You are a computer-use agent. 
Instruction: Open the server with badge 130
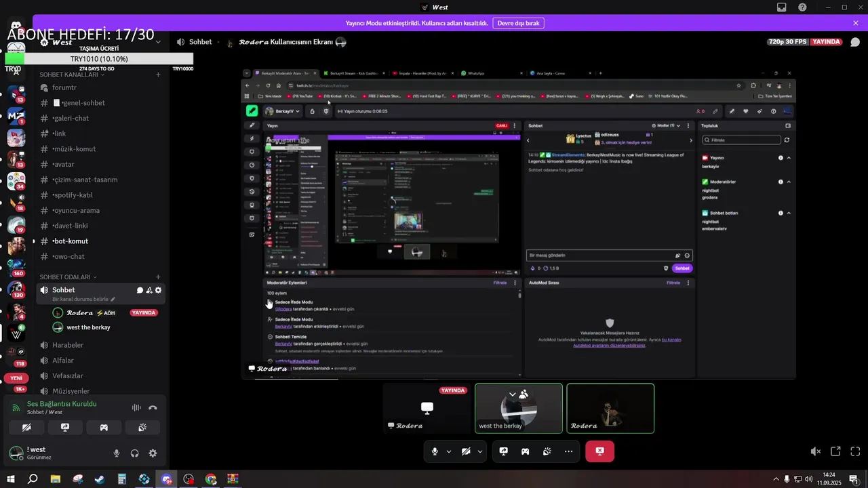(16, 289)
